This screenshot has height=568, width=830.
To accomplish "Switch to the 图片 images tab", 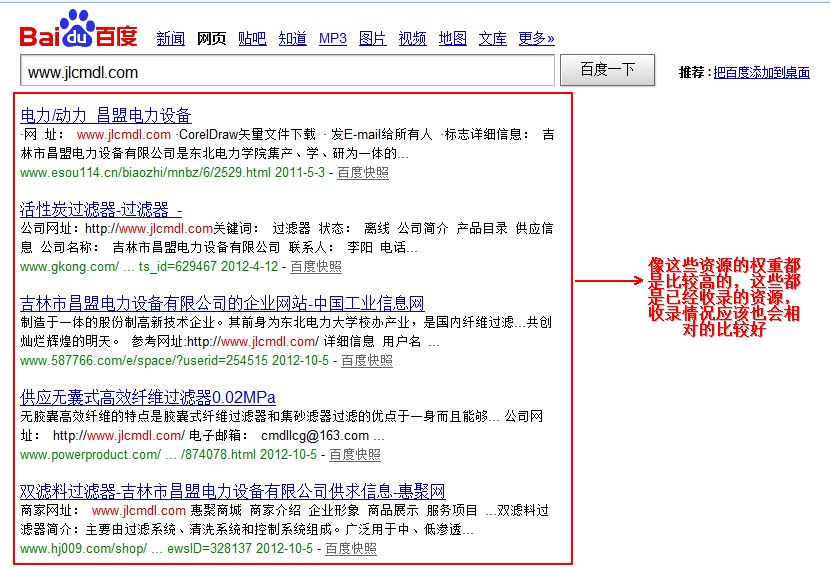I will tap(373, 39).
